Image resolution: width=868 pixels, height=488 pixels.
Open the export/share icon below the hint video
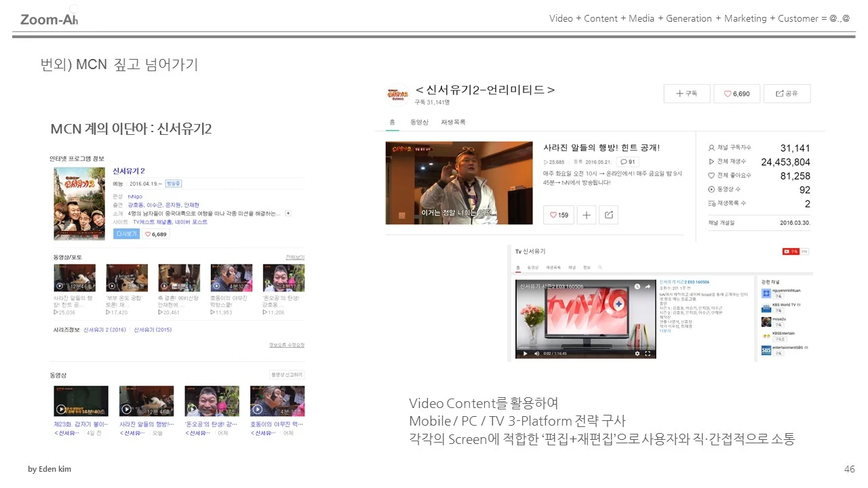(x=608, y=215)
